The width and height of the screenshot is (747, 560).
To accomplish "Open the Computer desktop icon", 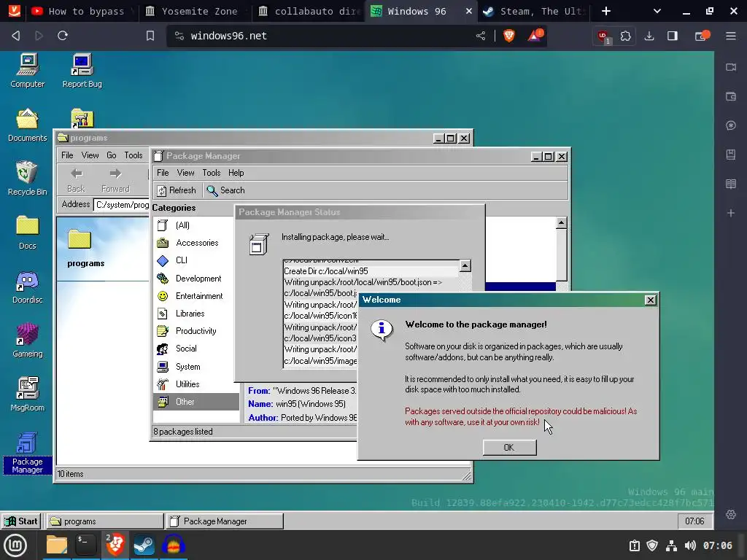I will (27, 71).
